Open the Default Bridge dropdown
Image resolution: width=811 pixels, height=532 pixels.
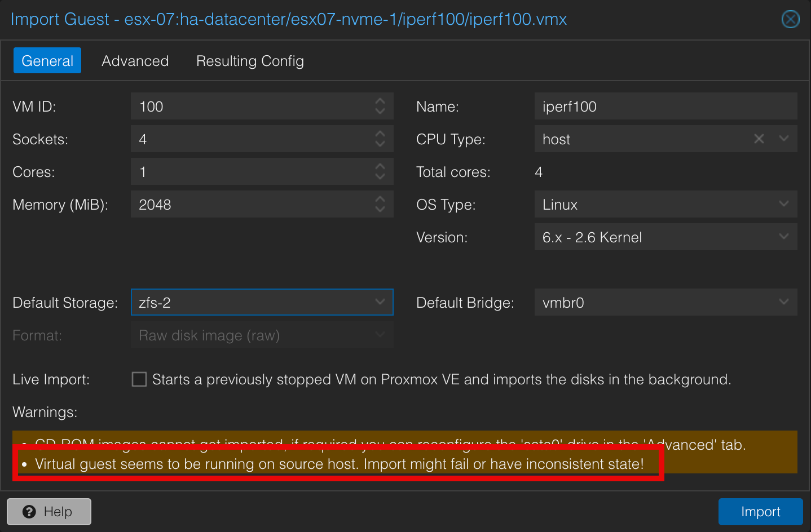point(784,302)
